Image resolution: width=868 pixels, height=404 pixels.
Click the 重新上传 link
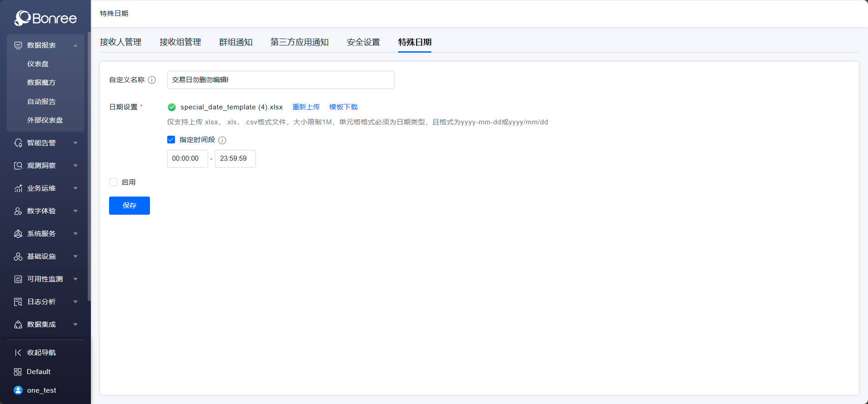tap(306, 107)
